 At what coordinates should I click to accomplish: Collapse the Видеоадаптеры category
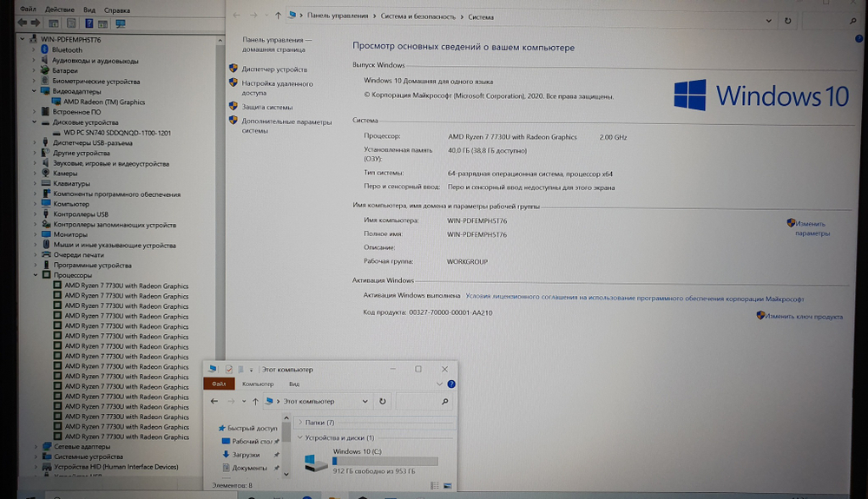click(x=34, y=91)
